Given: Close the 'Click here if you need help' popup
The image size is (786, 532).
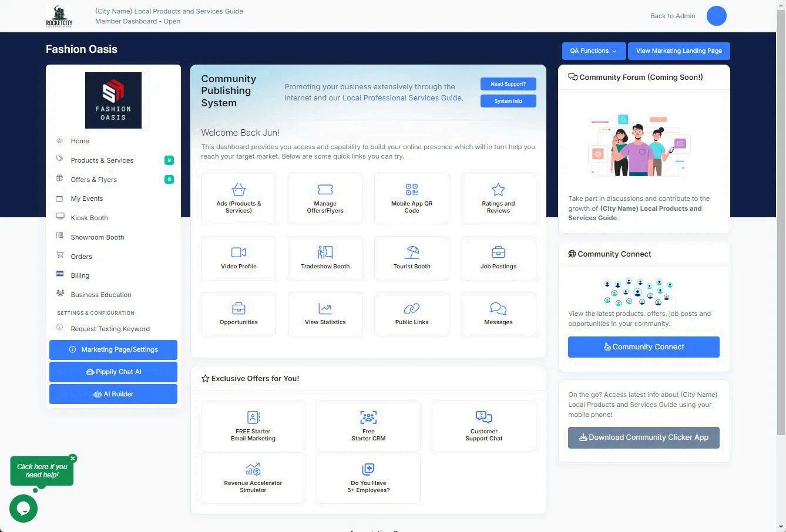Looking at the screenshot, I should (x=73, y=458).
